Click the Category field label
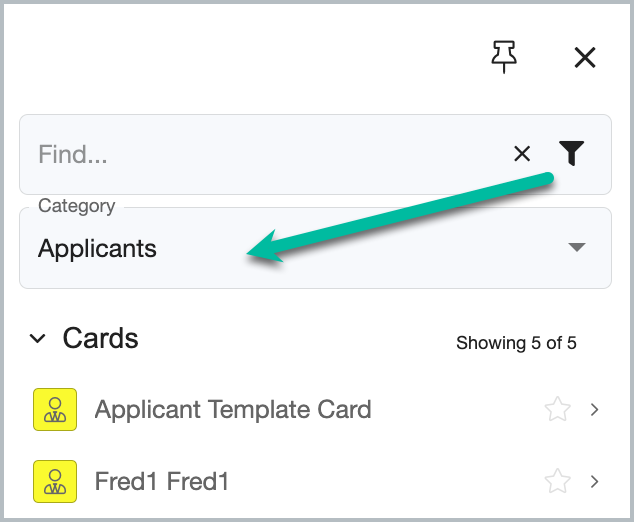The image size is (634, 522). [77, 206]
